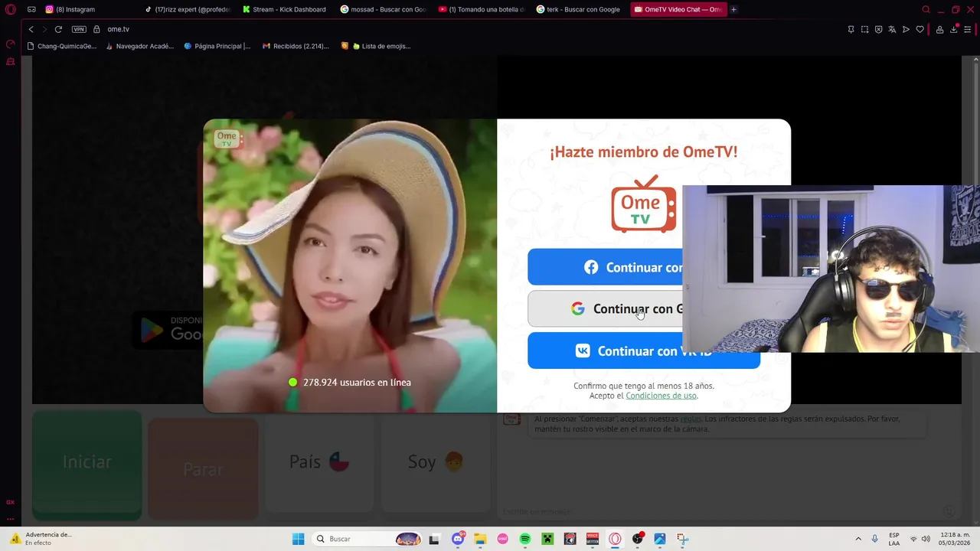Viewport: 980px width, 551px height.
Task: Open OBS Studio from the taskbar
Action: (637, 539)
